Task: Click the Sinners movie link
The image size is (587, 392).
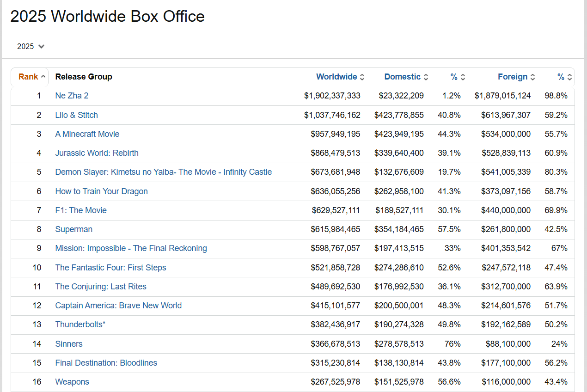Action: (69, 344)
